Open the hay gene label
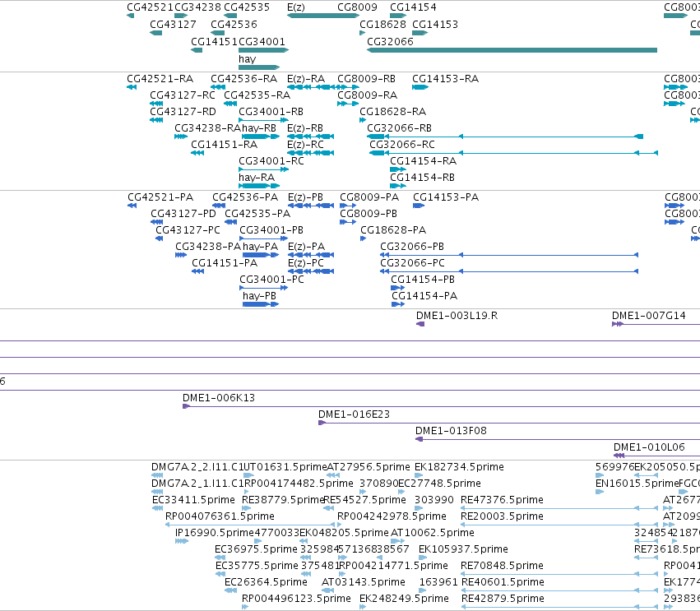 [x=248, y=59]
